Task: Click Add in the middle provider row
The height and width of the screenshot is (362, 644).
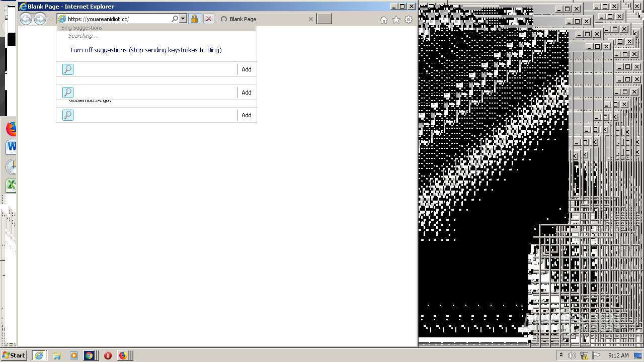Action: [x=247, y=93]
